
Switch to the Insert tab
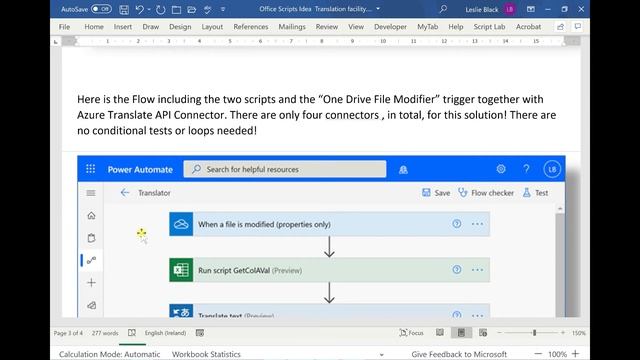click(122, 27)
